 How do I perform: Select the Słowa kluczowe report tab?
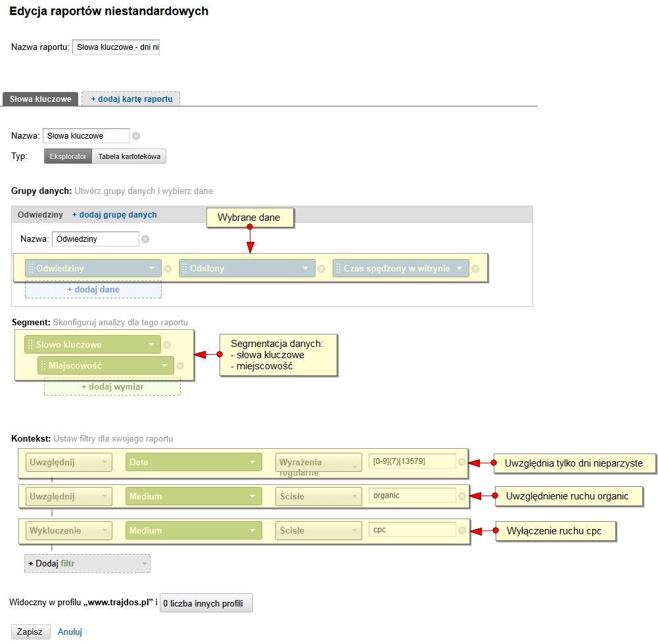41,99
